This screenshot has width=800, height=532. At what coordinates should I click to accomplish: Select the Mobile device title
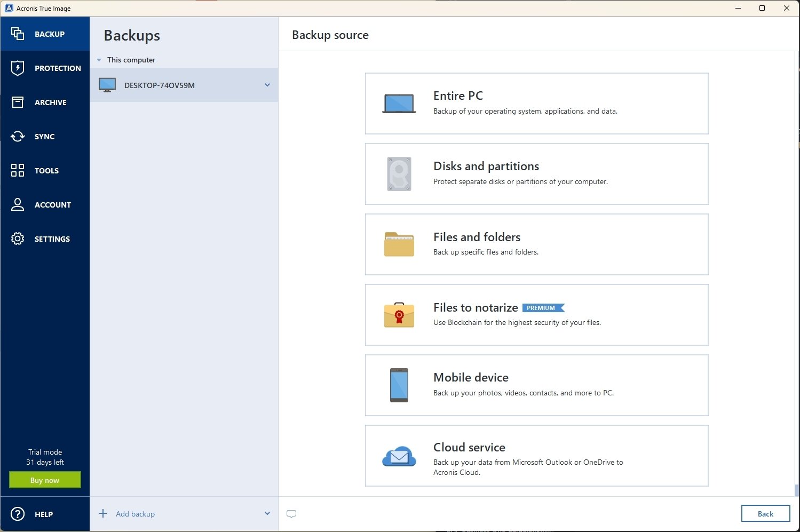coord(471,377)
